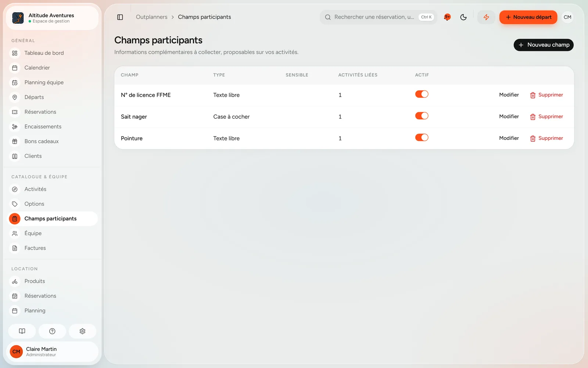Supprimer the N° de licence FFME field
The image size is (588, 368).
pyautogui.click(x=546, y=95)
